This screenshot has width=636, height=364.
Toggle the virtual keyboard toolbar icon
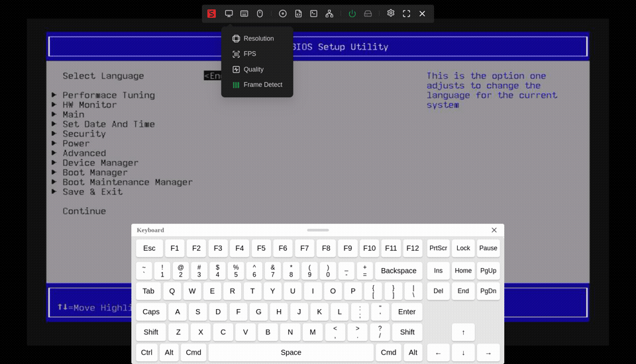(x=244, y=14)
